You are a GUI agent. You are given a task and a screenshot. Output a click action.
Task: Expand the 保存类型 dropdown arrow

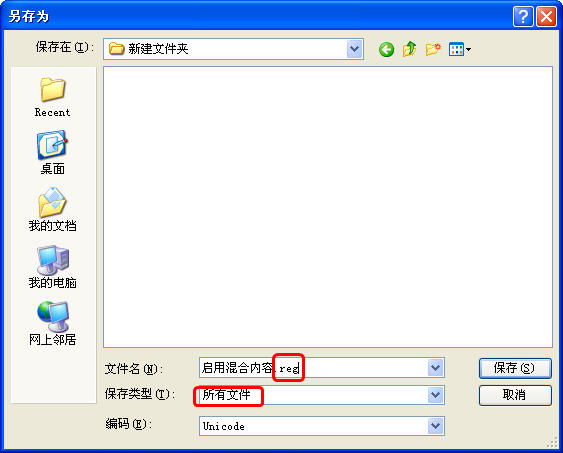coord(435,395)
